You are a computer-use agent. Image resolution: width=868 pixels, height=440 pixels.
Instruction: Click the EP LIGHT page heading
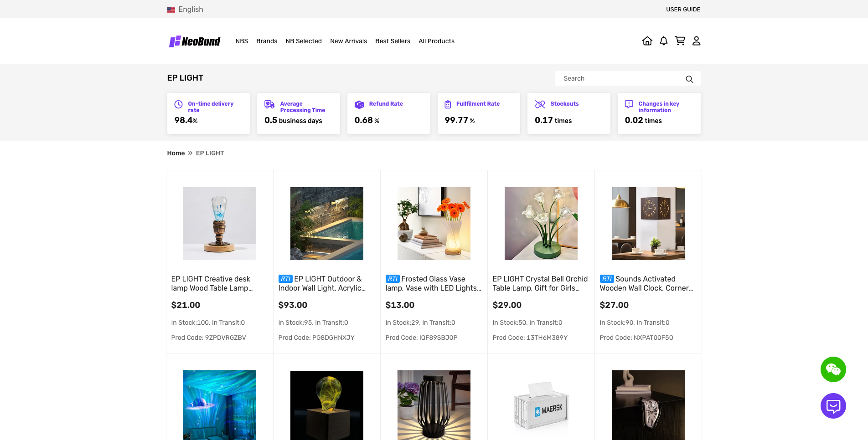tap(185, 78)
